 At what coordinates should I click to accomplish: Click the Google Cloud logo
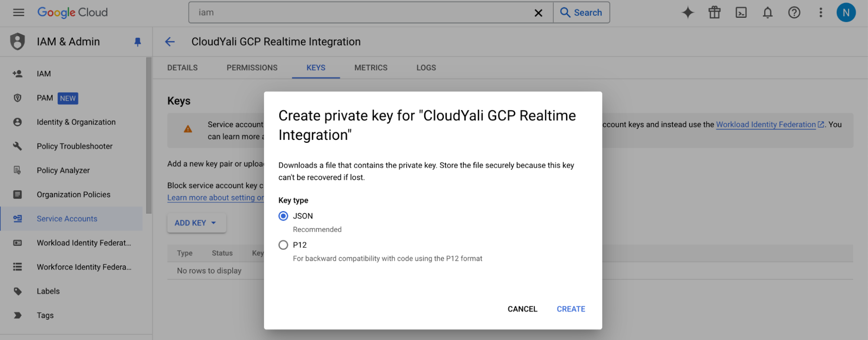(x=73, y=13)
